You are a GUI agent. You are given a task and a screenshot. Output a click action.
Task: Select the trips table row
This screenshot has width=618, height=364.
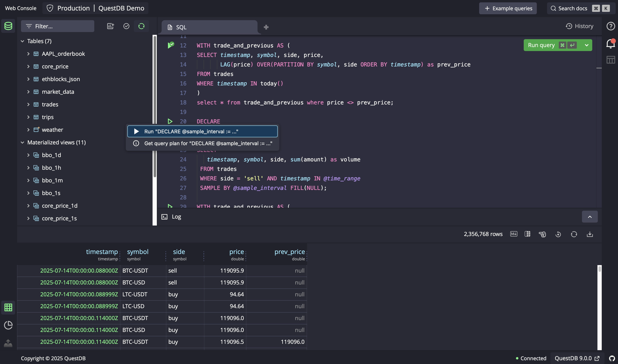[x=85, y=117]
